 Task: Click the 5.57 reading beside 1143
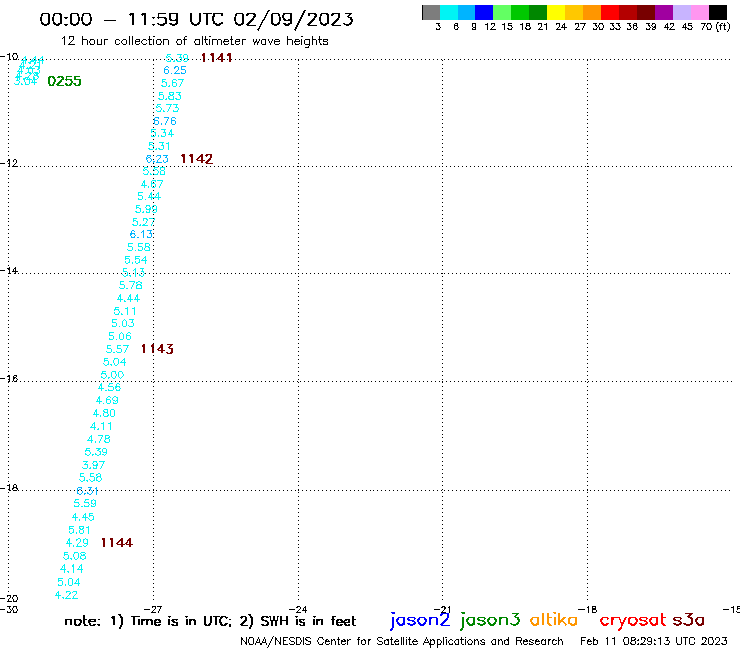coord(117,349)
